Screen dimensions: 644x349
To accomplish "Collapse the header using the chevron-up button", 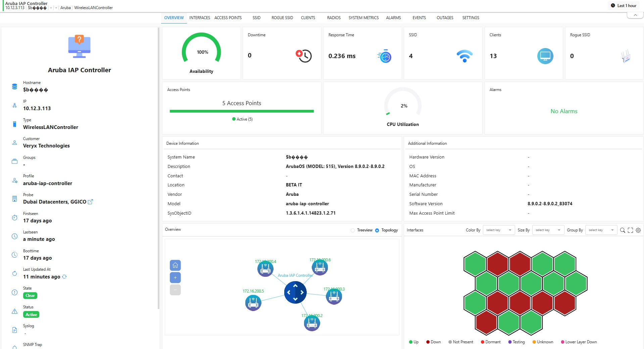I will tap(635, 15).
